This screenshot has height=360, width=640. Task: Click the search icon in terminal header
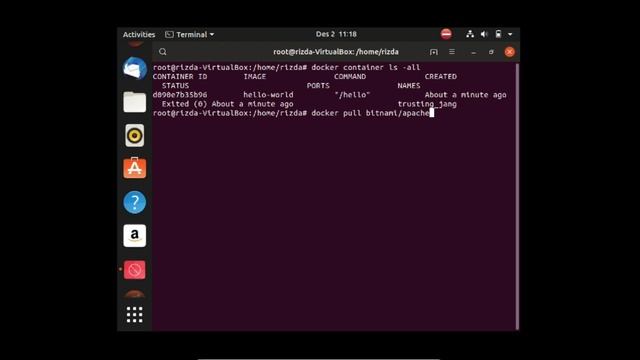point(163,52)
